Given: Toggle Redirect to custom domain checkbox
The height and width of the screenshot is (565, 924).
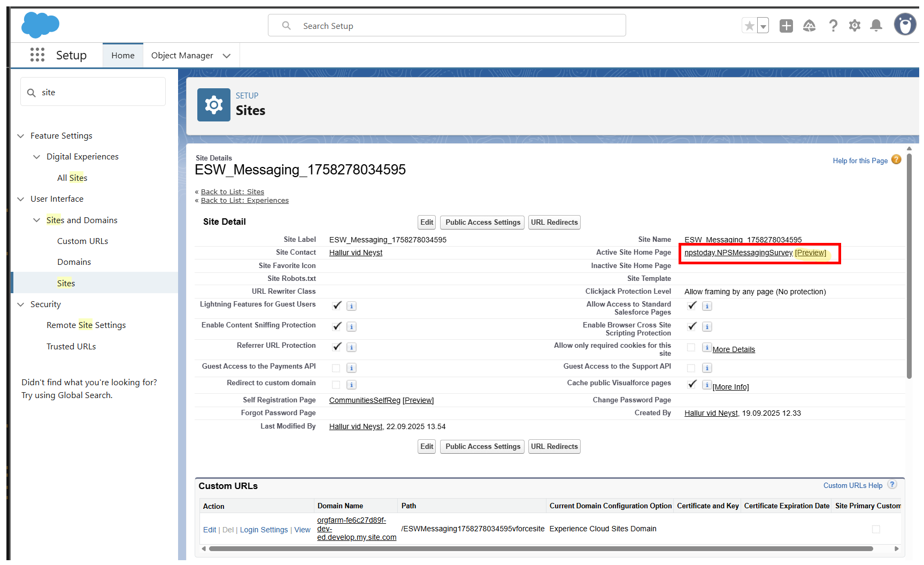Looking at the screenshot, I should [336, 385].
